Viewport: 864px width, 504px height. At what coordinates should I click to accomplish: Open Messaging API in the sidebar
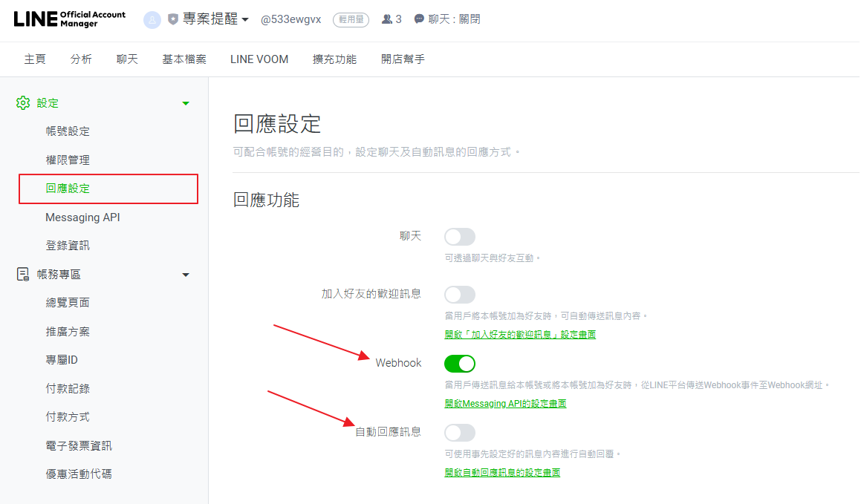[82, 217]
